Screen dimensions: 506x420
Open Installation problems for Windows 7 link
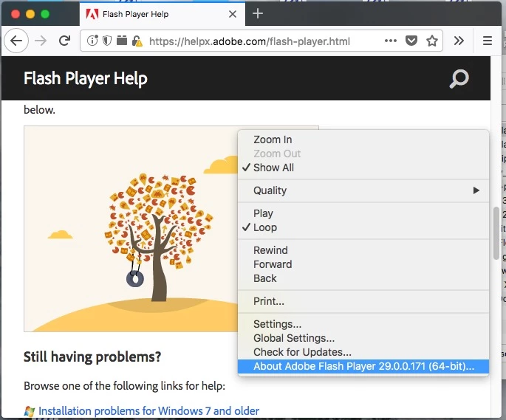[148, 411]
